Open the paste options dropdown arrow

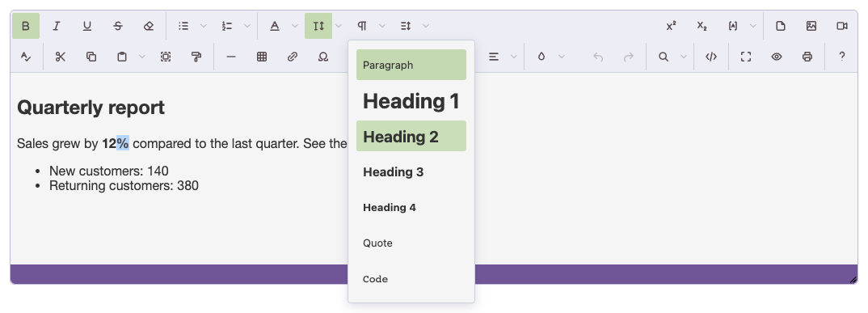click(142, 57)
